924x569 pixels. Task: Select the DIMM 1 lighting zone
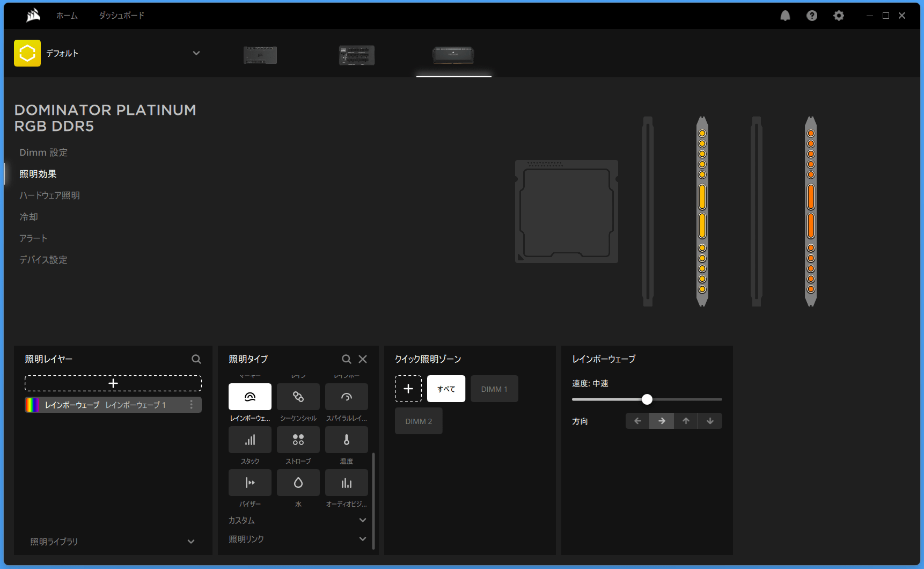pyautogui.click(x=494, y=389)
